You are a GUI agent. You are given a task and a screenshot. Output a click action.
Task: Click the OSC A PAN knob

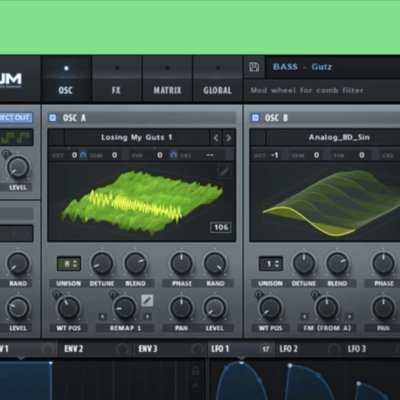pyautogui.click(x=182, y=308)
